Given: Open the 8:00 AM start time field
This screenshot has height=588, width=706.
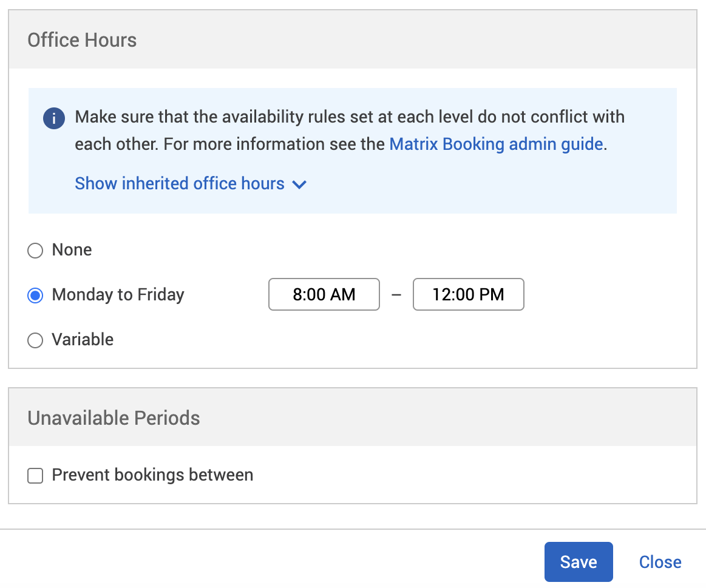Looking at the screenshot, I should (324, 294).
